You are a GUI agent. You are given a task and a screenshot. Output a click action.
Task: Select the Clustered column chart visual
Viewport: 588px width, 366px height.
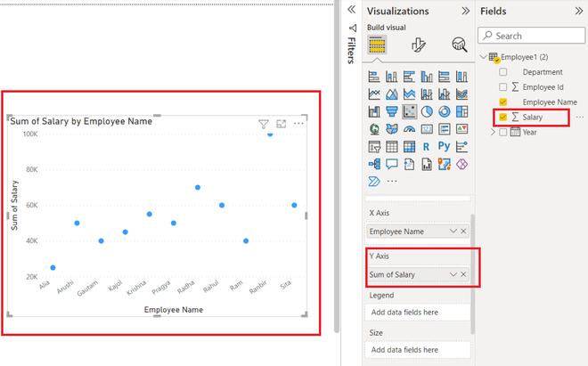click(x=427, y=77)
